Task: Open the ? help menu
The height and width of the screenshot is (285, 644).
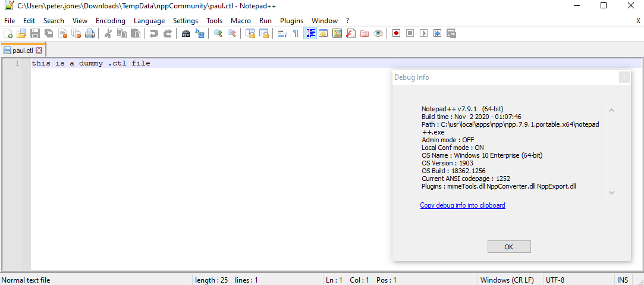Action: [347, 21]
